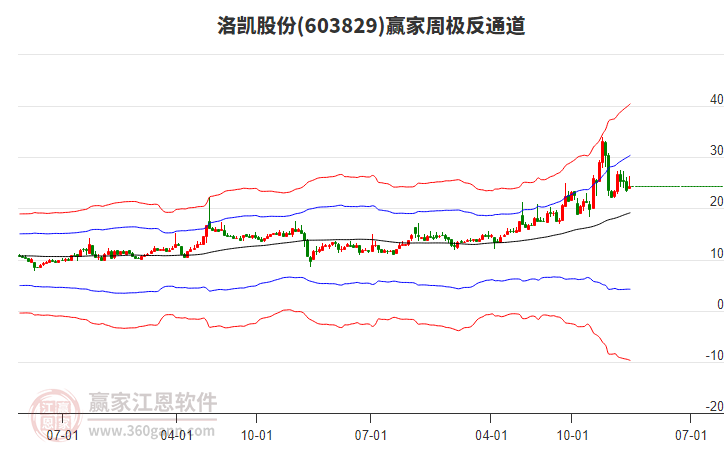Click the first x-axis label 04-01
This screenshot has width=726, height=450.
[x=176, y=436]
